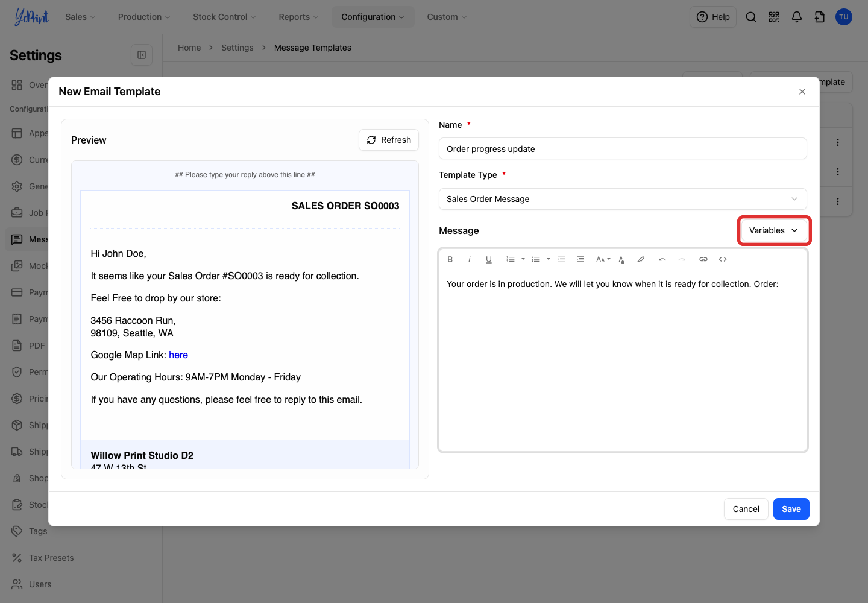Open the Variables dropdown
This screenshot has width=868, height=603.
pyautogui.click(x=774, y=230)
